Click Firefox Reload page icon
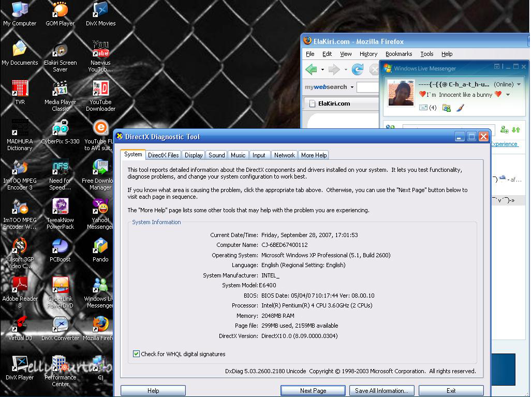The width and height of the screenshot is (532, 397). coord(357,69)
